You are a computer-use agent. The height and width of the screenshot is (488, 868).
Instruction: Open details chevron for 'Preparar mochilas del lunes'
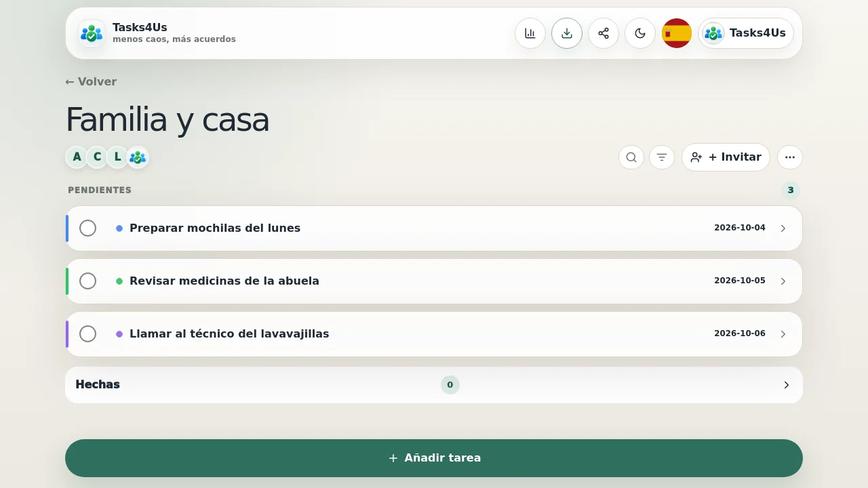[783, 228]
